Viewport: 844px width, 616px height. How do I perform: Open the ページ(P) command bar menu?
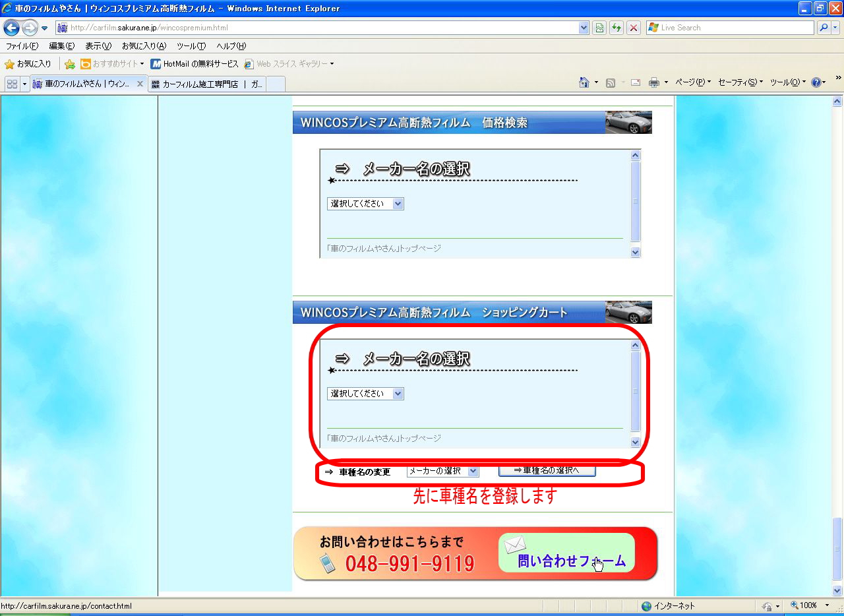(693, 82)
